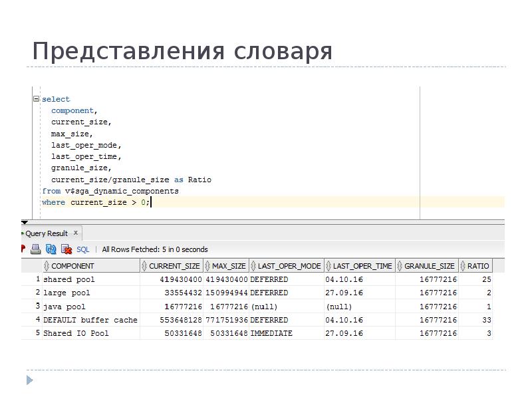Switch to the Query Result tab
Viewport: 532px width, 399px height.
tap(47, 233)
